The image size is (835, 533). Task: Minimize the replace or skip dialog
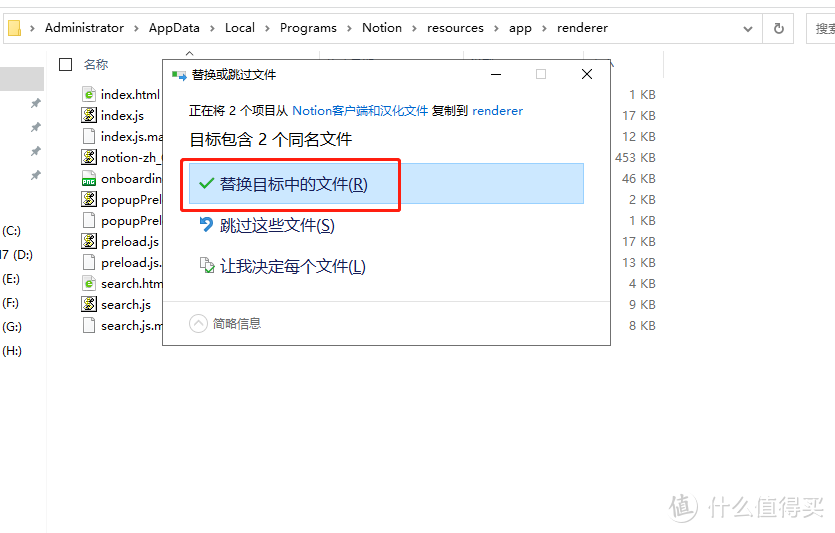(496, 74)
